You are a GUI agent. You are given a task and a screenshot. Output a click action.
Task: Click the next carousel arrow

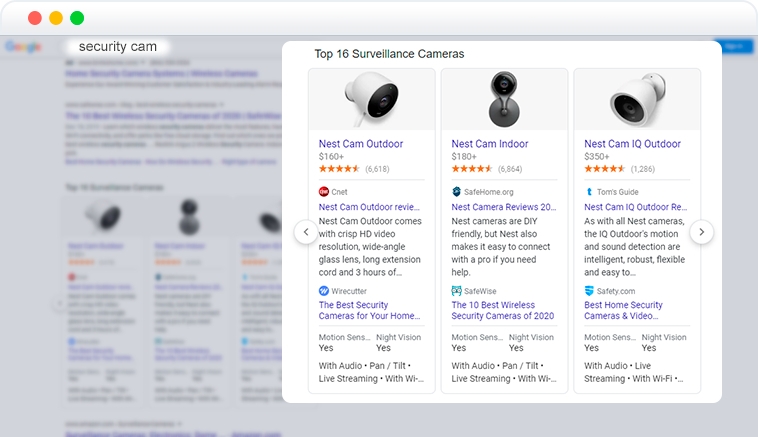(x=701, y=233)
